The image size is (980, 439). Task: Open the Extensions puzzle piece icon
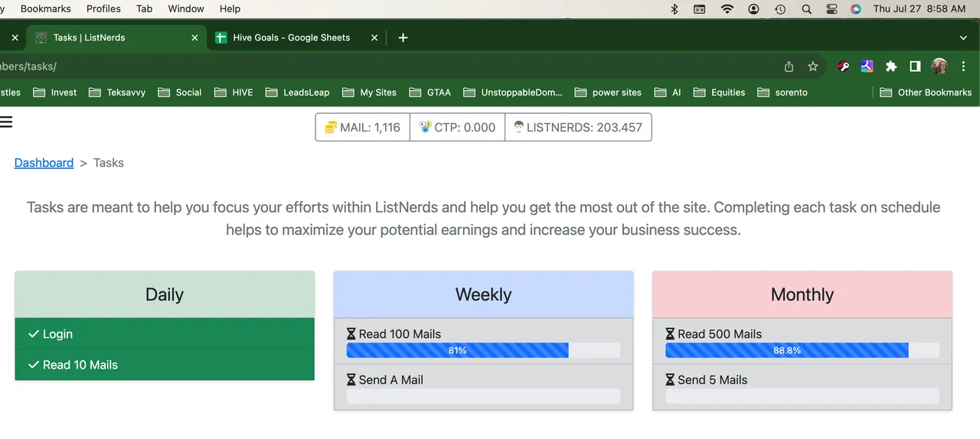click(x=891, y=67)
